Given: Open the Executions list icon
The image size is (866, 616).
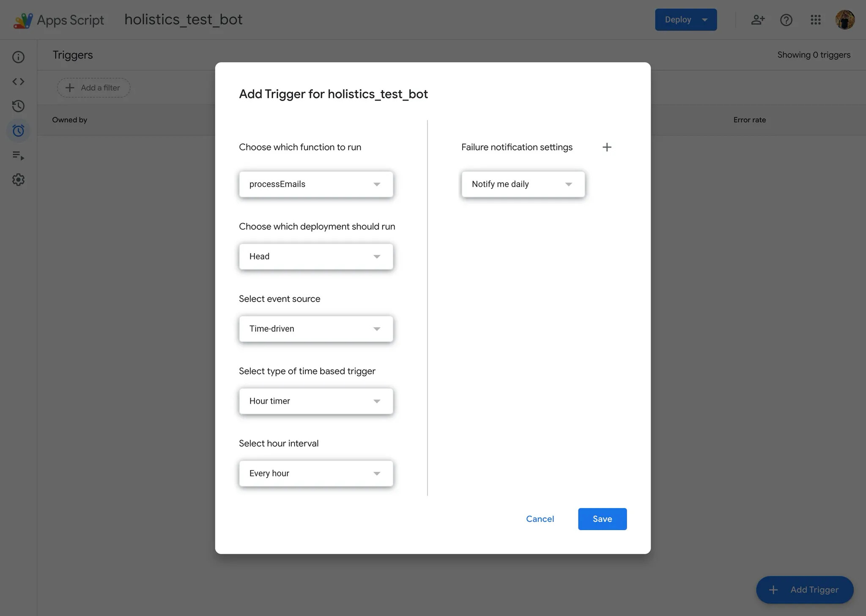Looking at the screenshot, I should point(18,156).
